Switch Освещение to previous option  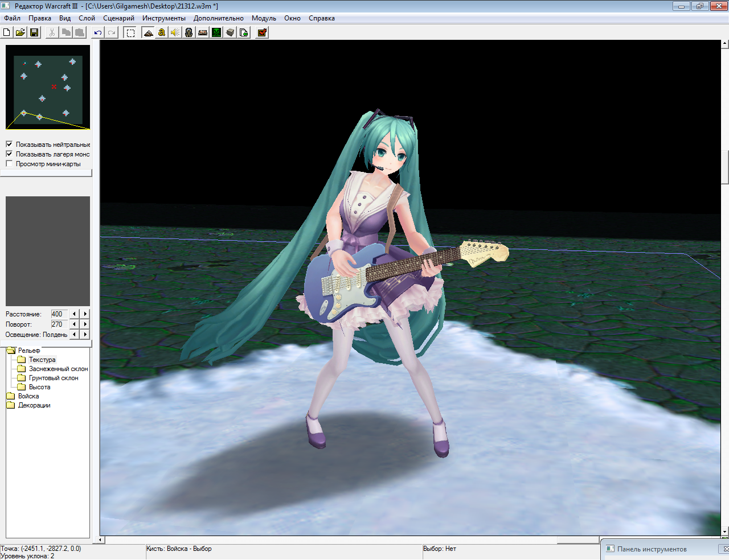pyautogui.click(x=74, y=335)
